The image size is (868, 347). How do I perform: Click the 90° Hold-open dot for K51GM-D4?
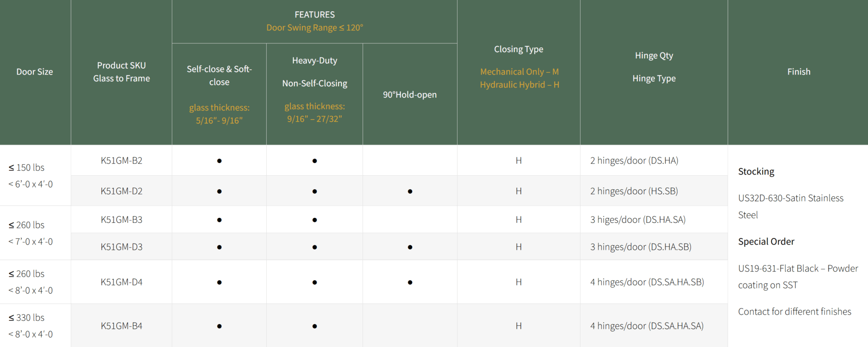(410, 282)
